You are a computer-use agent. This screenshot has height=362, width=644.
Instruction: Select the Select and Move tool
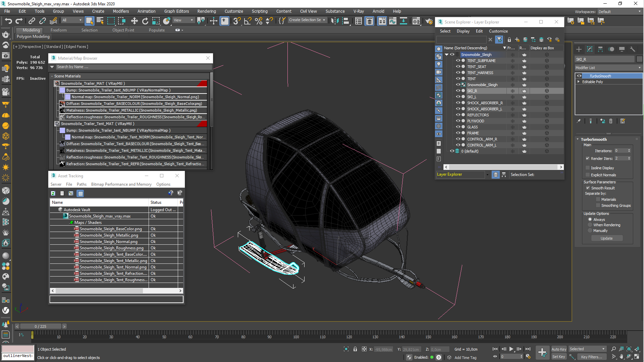pos(134,21)
